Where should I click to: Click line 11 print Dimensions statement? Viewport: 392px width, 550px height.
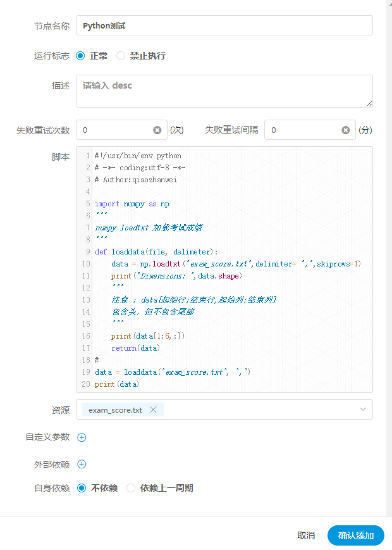pos(176,276)
